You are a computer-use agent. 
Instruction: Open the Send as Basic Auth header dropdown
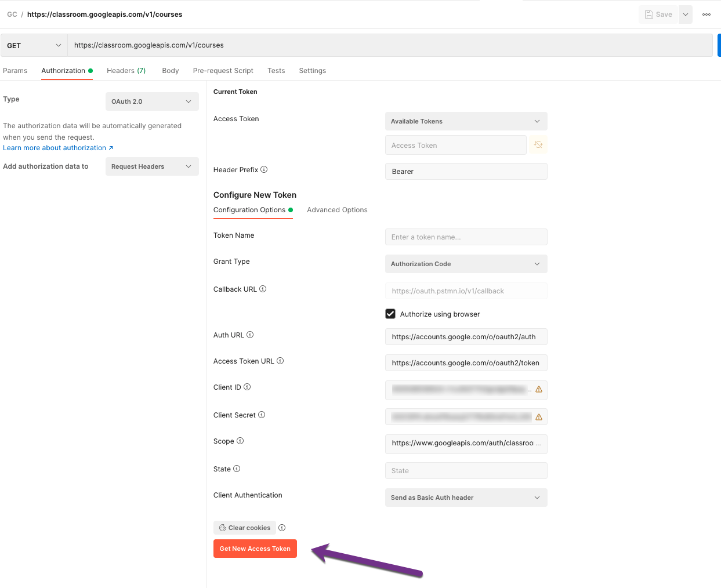tap(466, 498)
